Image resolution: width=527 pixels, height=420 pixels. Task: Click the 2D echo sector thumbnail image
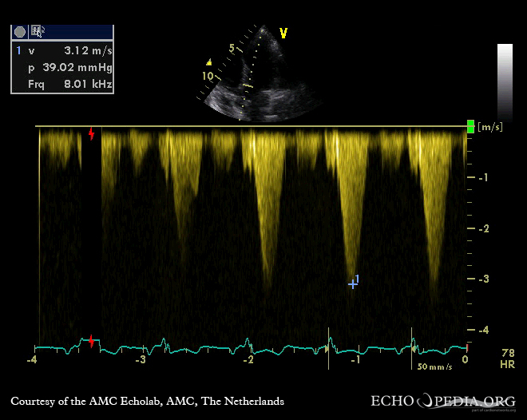(x=260, y=76)
